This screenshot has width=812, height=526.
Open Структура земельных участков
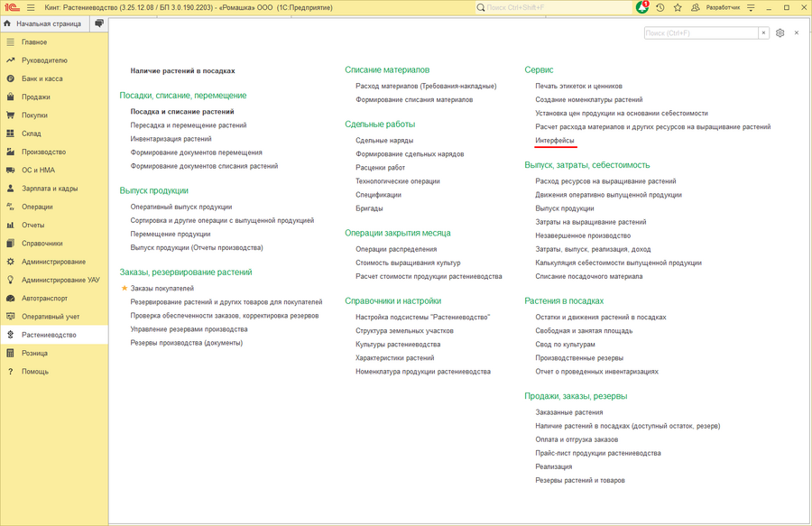pos(404,331)
